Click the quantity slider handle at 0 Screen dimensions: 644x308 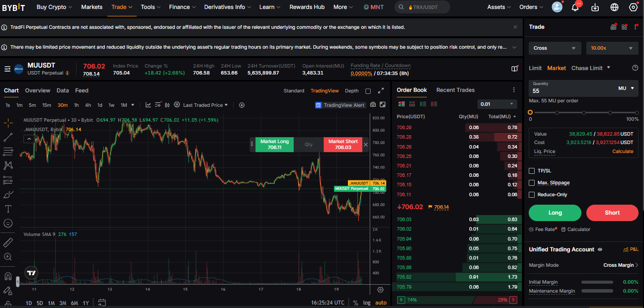(530, 112)
